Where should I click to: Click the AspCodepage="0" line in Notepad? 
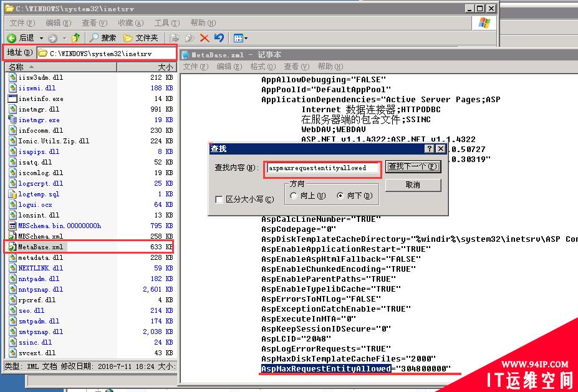(299, 229)
